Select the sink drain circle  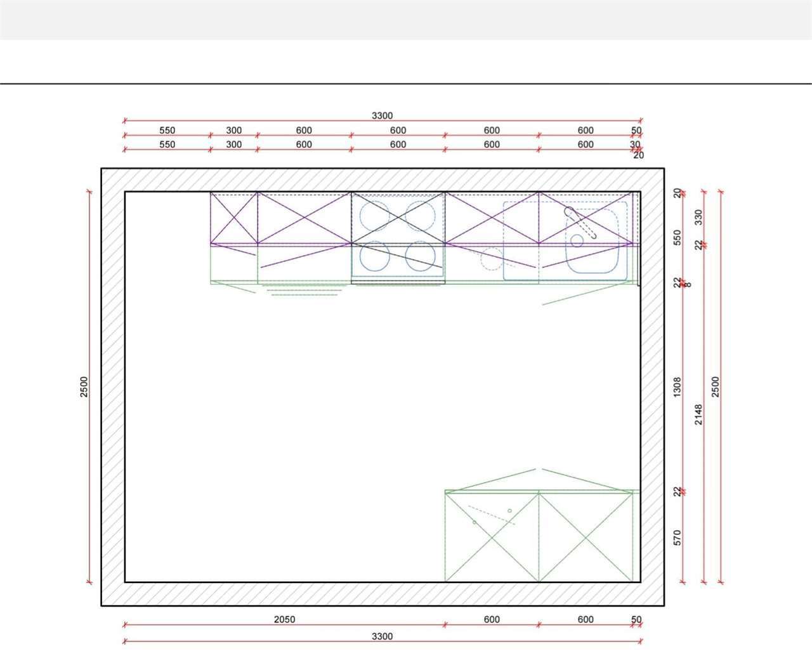point(577,240)
